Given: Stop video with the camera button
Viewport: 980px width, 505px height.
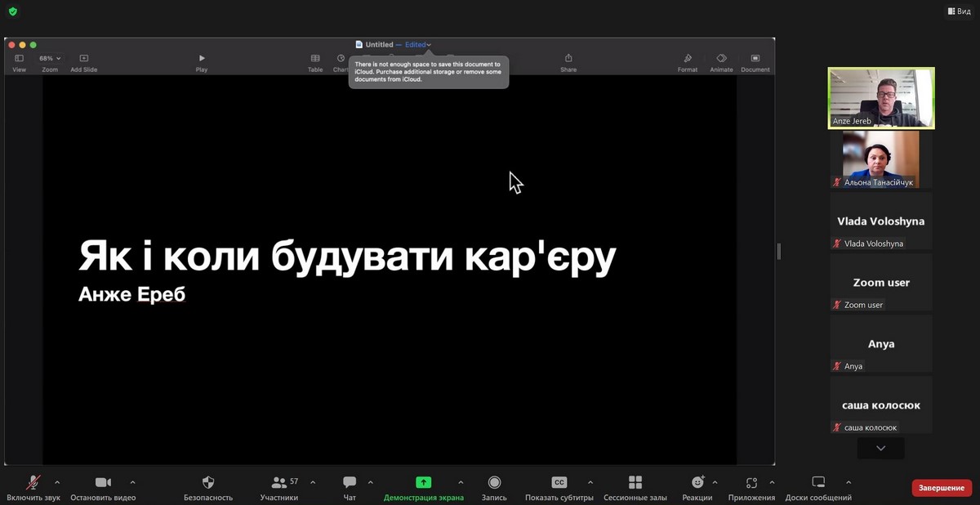Looking at the screenshot, I should [x=103, y=482].
